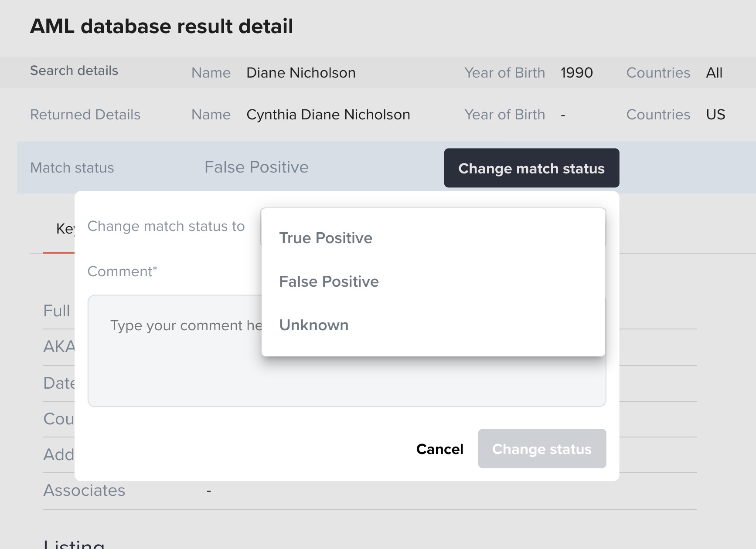Click the Countries value All
Screen dimensions: 756x549
[x=714, y=73]
